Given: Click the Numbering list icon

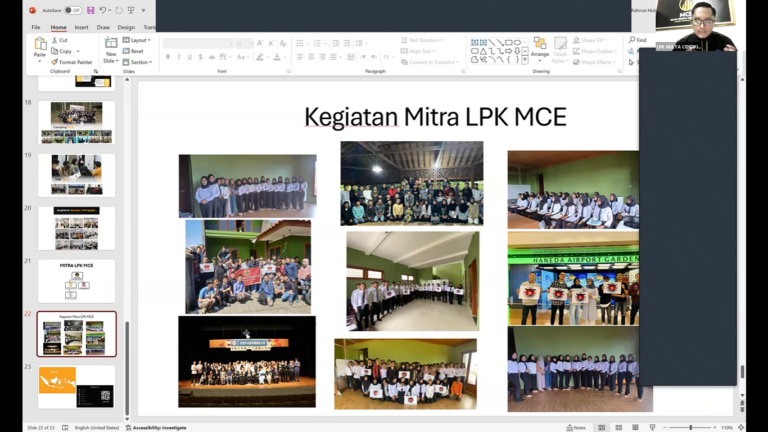Looking at the screenshot, I should [317, 44].
